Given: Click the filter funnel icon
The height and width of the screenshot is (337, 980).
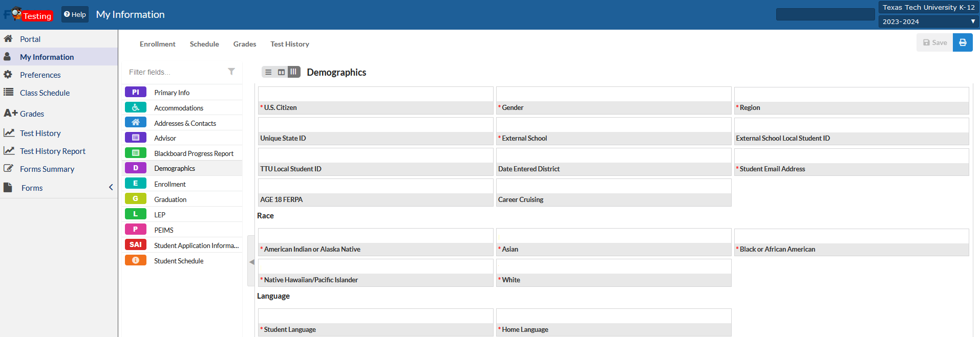Looking at the screenshot, I should (231, 72).
